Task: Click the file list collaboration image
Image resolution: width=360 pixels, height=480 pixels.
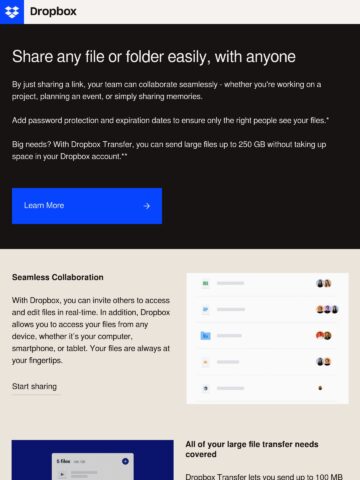Action: click(x=267, y=338)
